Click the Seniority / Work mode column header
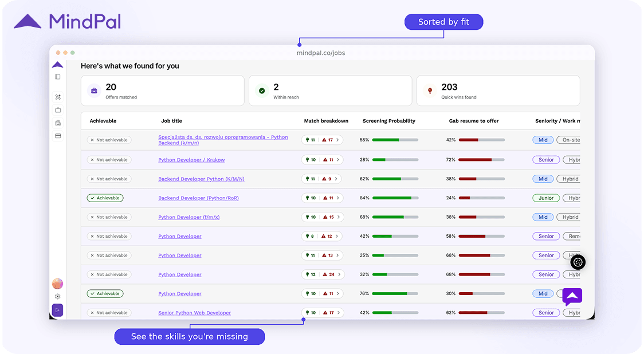The width and height of the screenshot is (644, 354). tap(557, 121)
